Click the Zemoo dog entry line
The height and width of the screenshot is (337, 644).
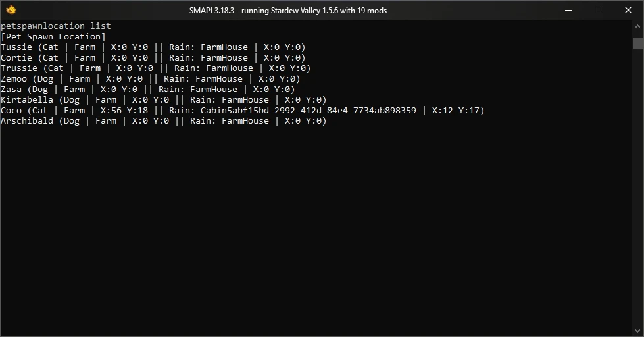tap(151, 79)
